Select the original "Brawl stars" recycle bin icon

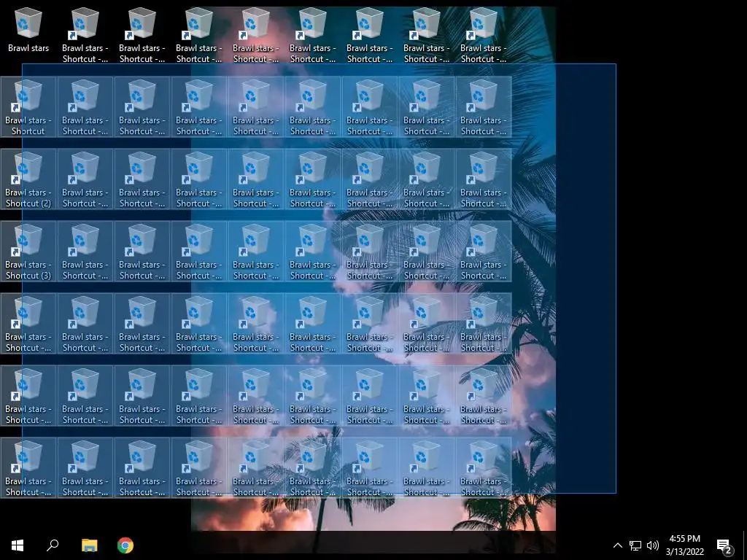tap(28, 30)
